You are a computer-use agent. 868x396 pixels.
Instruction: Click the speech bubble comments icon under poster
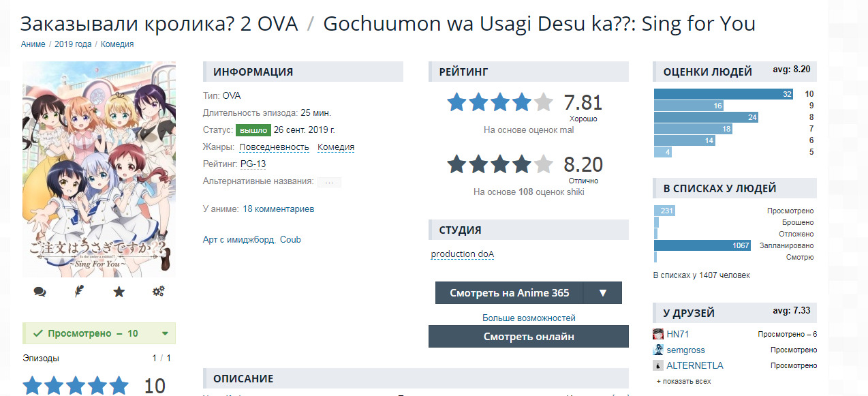pyautogui.click(x=40, y=292)
